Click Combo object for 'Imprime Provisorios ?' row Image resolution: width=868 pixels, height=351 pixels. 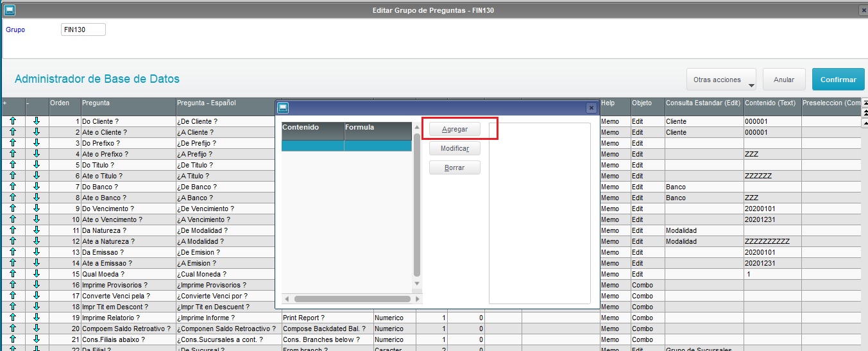[x=647, y=285]
